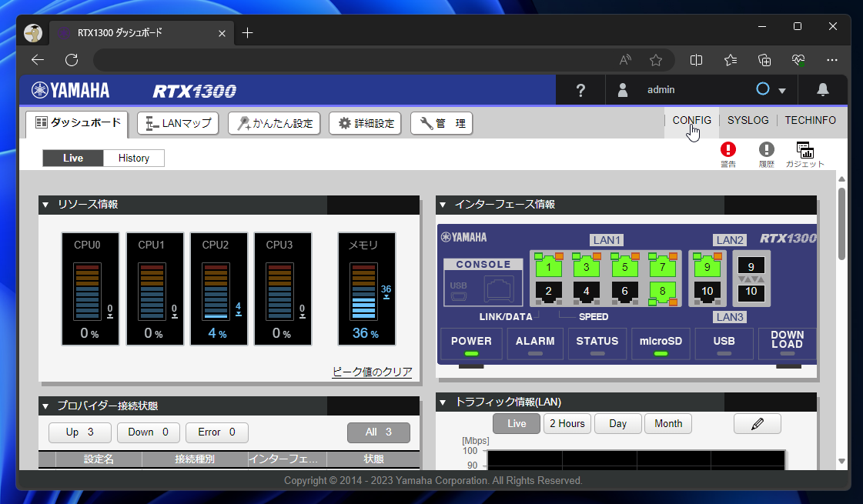863x504 pixels.
Task: Collapse the プロバイダー接続状態 section
Action: [45, 406]
